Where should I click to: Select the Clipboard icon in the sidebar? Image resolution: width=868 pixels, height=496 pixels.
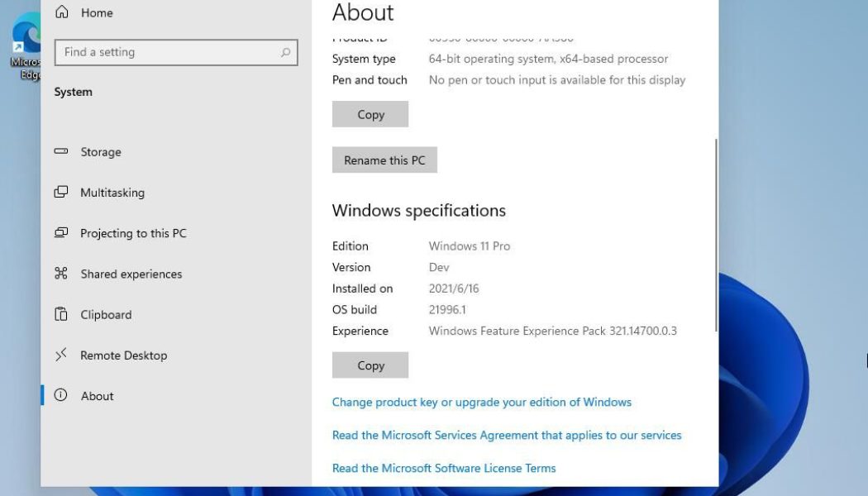coord(60,314)
